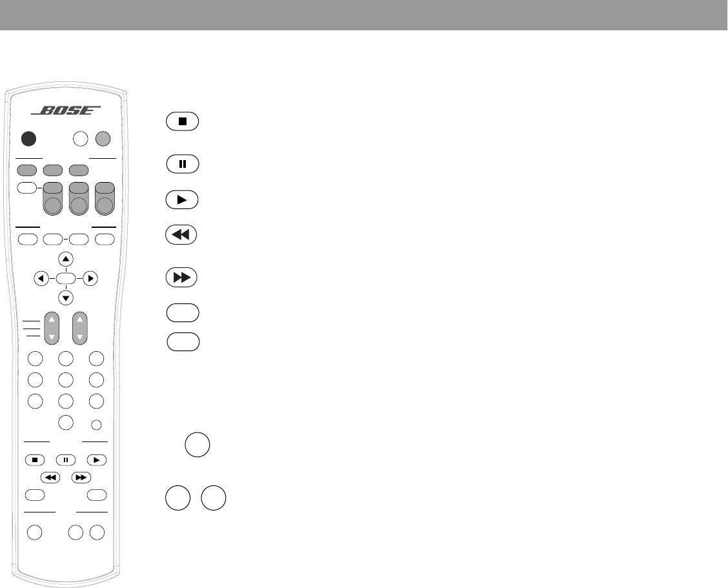Click the down arrow on the right gray rocker

coord(80,337)
